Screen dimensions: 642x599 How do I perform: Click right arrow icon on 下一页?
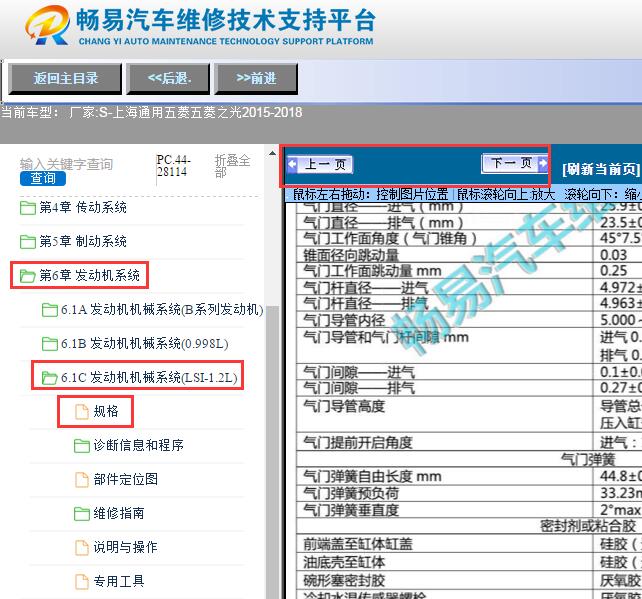543,163
